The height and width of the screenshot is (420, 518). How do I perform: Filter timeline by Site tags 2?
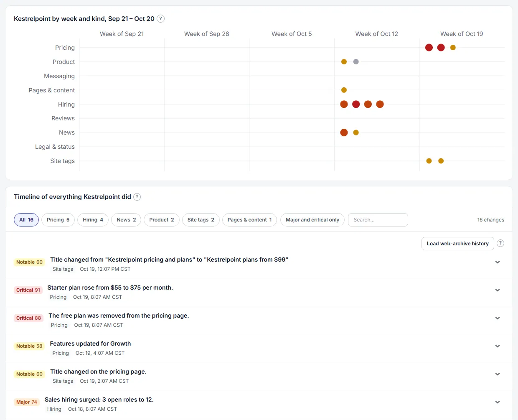coord(201,220)
